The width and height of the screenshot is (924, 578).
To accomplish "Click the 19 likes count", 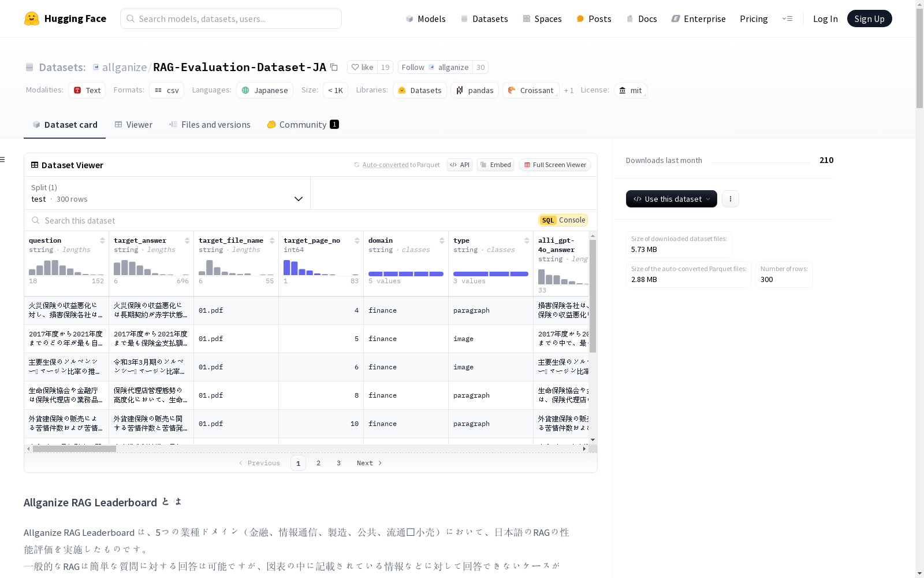I will [x=385, y=67].
